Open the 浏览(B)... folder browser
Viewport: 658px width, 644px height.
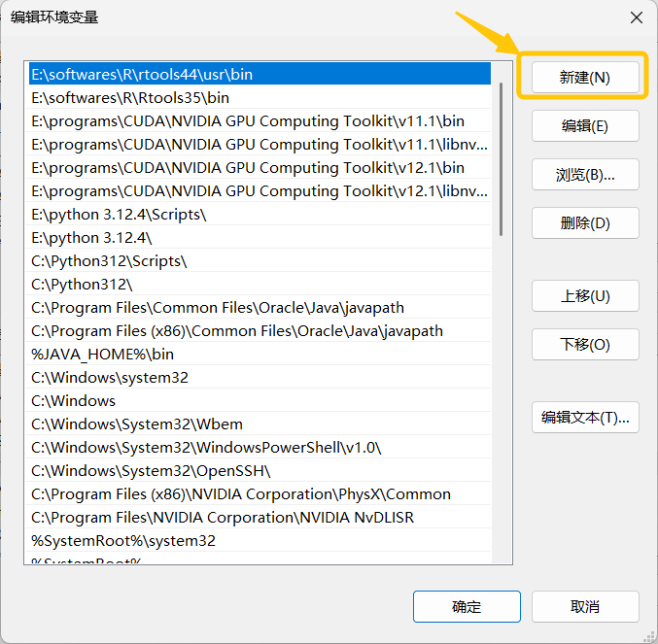click(584, 175)
